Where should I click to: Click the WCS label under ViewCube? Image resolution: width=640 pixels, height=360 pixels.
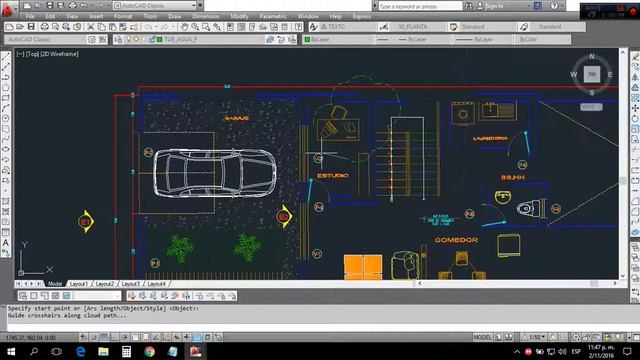[591, 107]
